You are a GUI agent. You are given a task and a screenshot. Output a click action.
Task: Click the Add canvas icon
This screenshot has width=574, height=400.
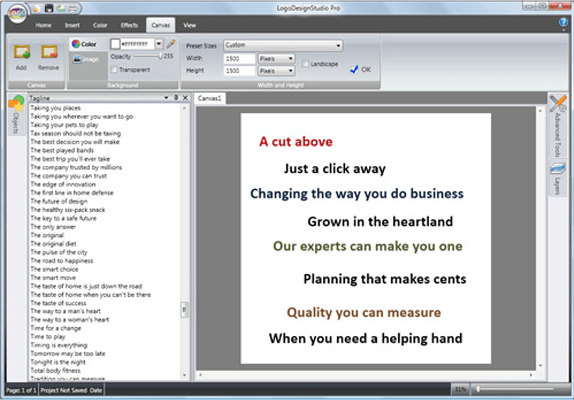(x=22, y=52)
